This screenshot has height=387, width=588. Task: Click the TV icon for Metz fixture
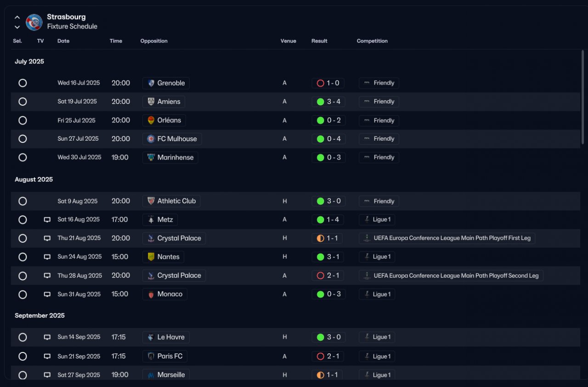pyautogui.click(x=47, y=220)
